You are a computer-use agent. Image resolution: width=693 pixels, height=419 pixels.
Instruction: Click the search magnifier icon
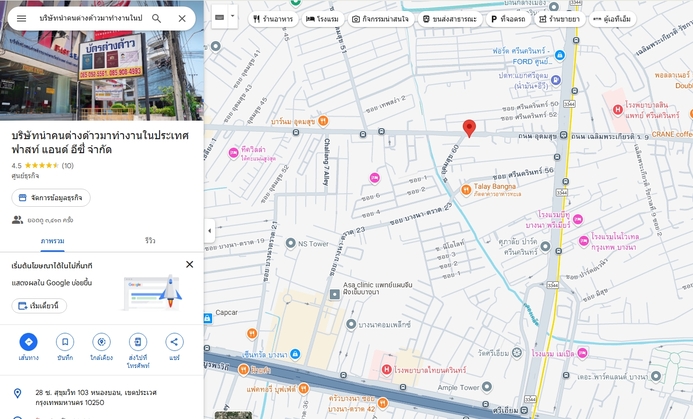click(x=156, y=19)
